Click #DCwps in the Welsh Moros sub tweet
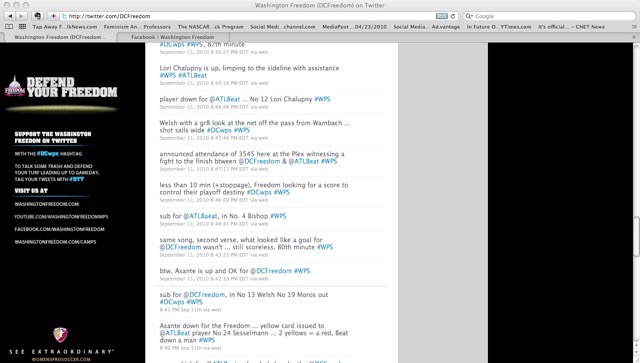 [172, 302]
